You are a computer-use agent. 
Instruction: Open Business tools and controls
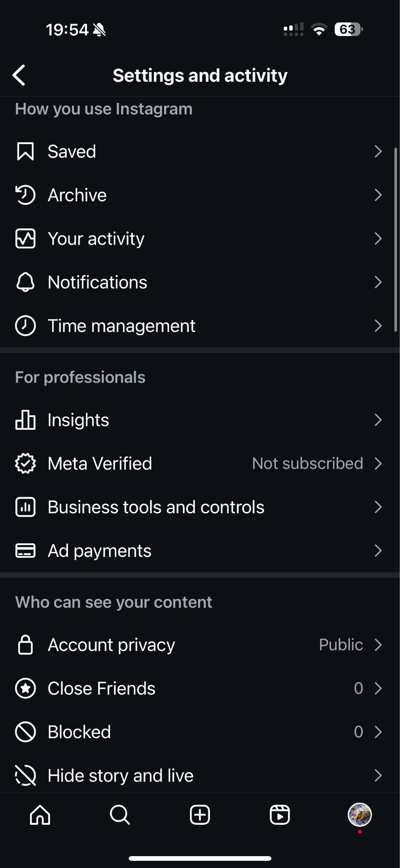pyautogui.click(x=156, y=507)
